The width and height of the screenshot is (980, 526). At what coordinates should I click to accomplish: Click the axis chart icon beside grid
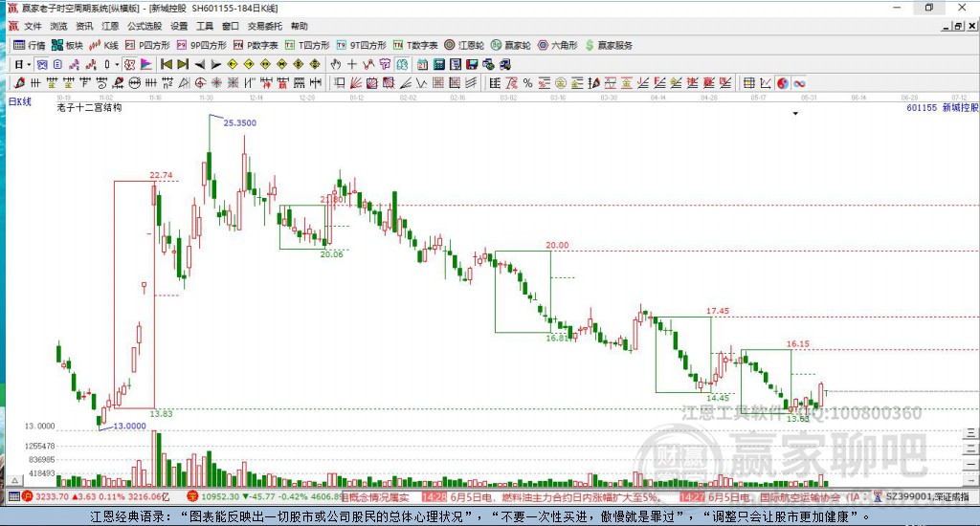(x=766, y=83)
